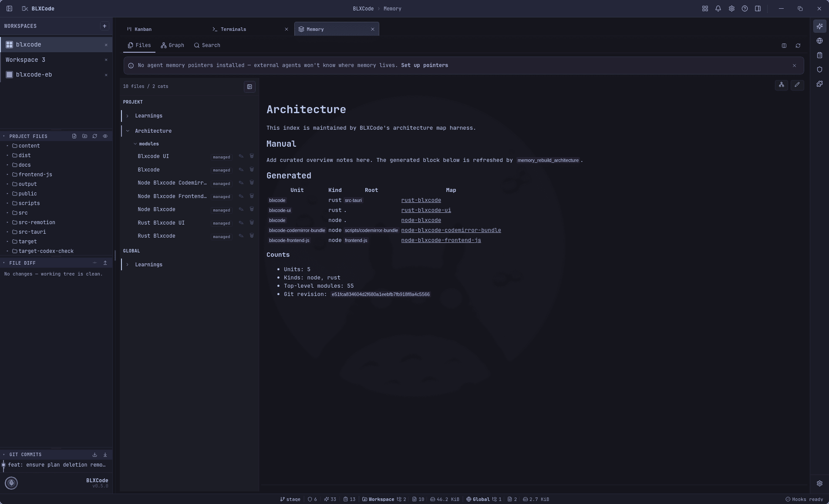Toggle hidden files eye icon in Project Files
829x504 pixels.
(x=105, y=136)
